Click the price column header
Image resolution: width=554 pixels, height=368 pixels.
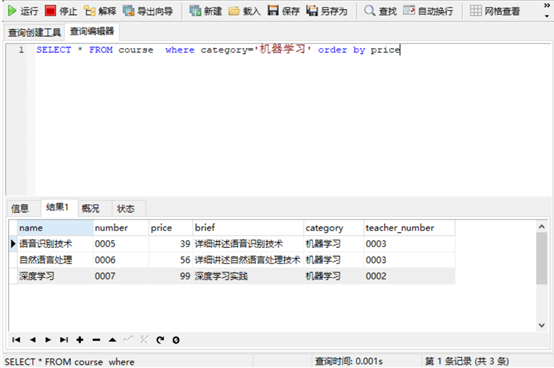coord(171,228)
